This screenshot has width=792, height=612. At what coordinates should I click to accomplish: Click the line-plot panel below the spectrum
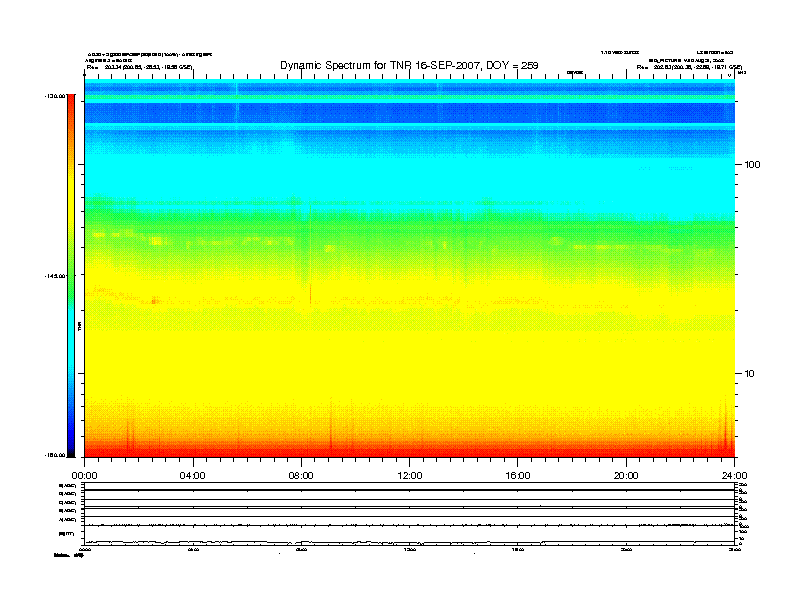(x=409, y=514)
